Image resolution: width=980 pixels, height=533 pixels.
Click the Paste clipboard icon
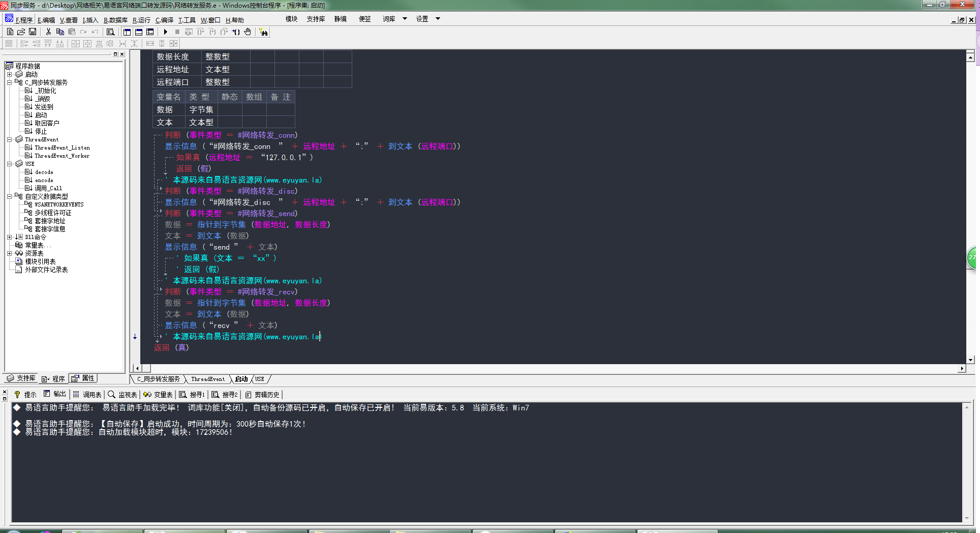[72, 32]
